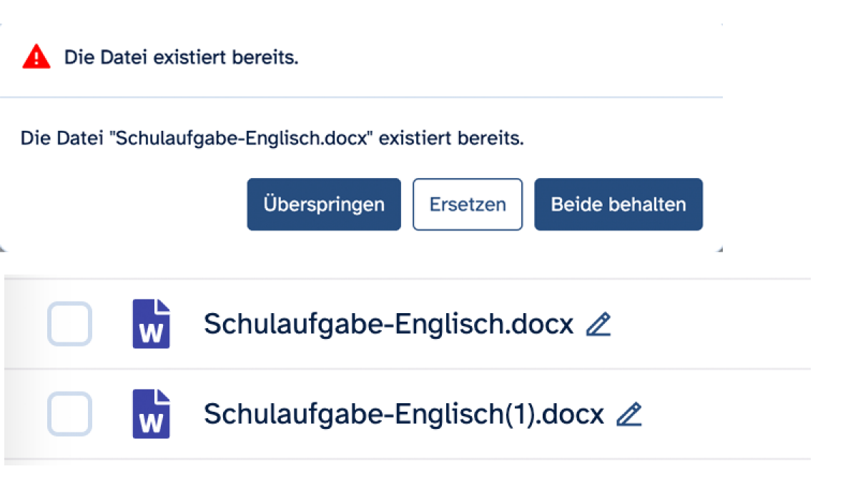
Task: Click the dialog's bottom-left corner handle
Action: [3, 248]
